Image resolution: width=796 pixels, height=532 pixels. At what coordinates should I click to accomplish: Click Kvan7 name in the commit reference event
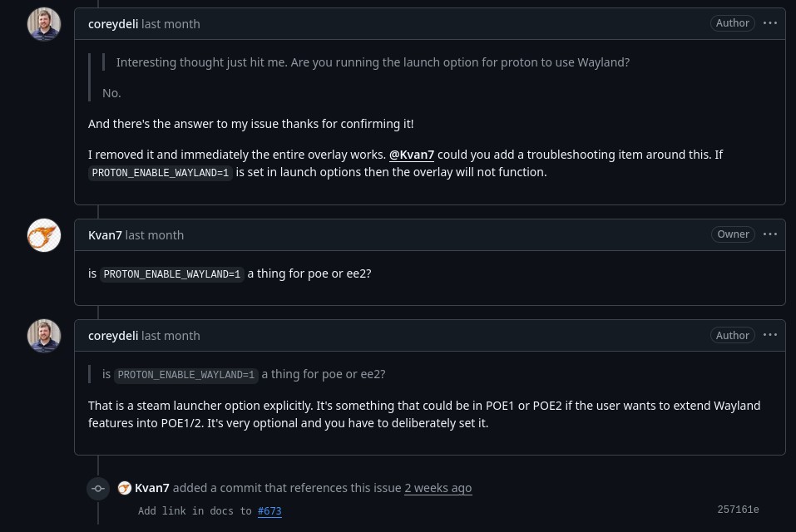[152, 488]
